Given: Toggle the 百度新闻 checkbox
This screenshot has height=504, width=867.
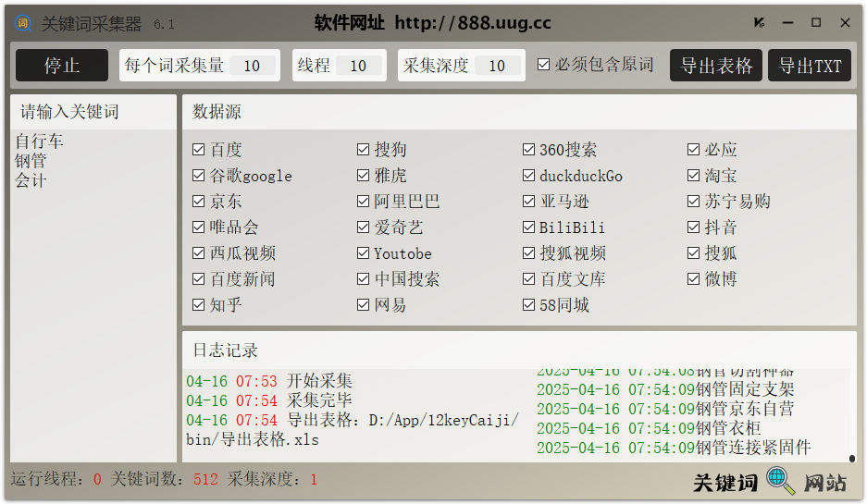Looking at the screenshot, I should tap(199, 278).
